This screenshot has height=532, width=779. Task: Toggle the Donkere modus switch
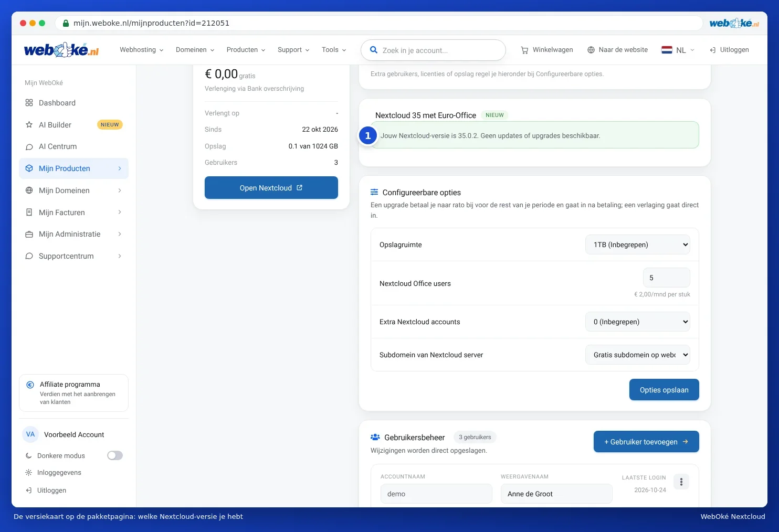115,455
